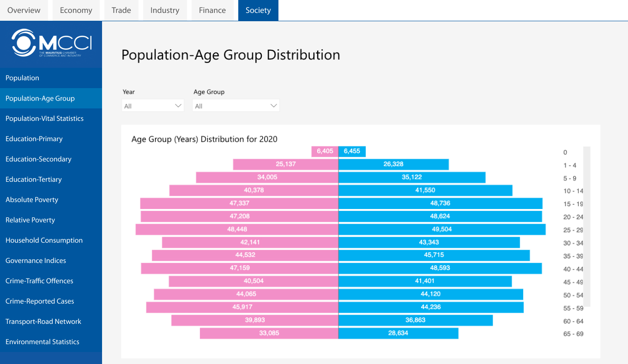The height and width of the screenshot is (364, 628).
Task: Click the pink 48,448 bar for 25-29
Action: point(237,229)
